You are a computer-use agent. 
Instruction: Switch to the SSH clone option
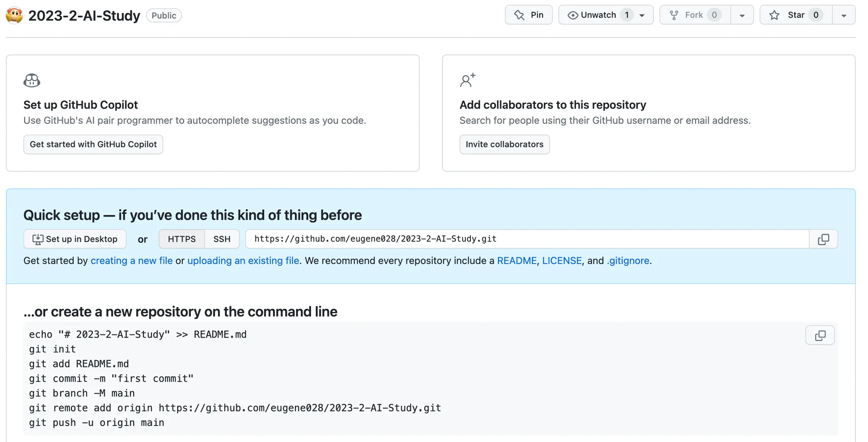coord(222,239)
